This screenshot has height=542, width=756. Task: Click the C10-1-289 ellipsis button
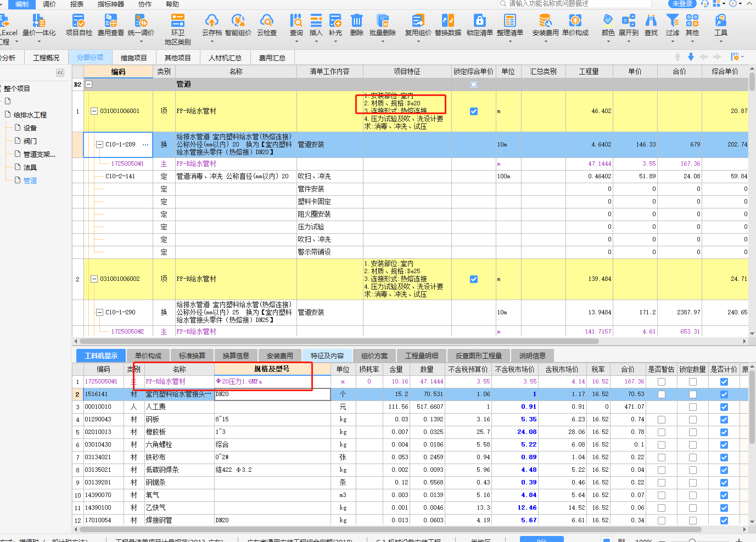pos(145,145)
